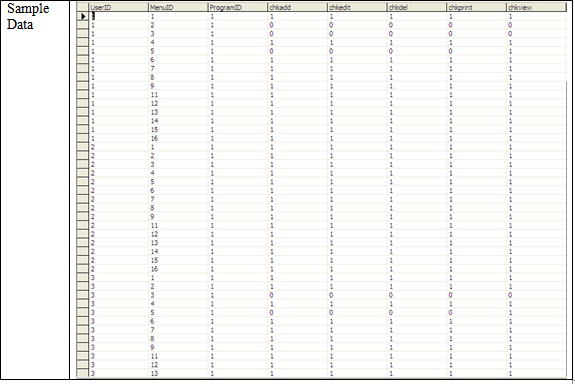Click MenuID cell 3 in UserID 1 rows
575x384 pixels.
click(178, 34)
